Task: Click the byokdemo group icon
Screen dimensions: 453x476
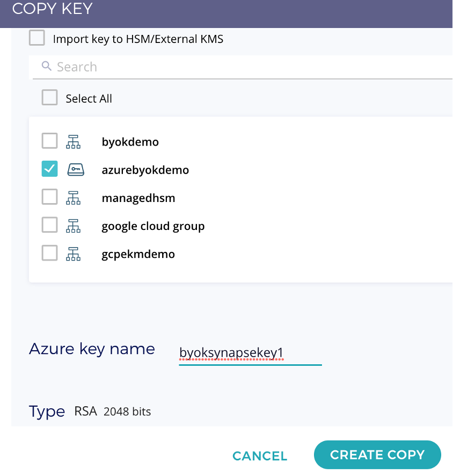Action: coord(74,142)
